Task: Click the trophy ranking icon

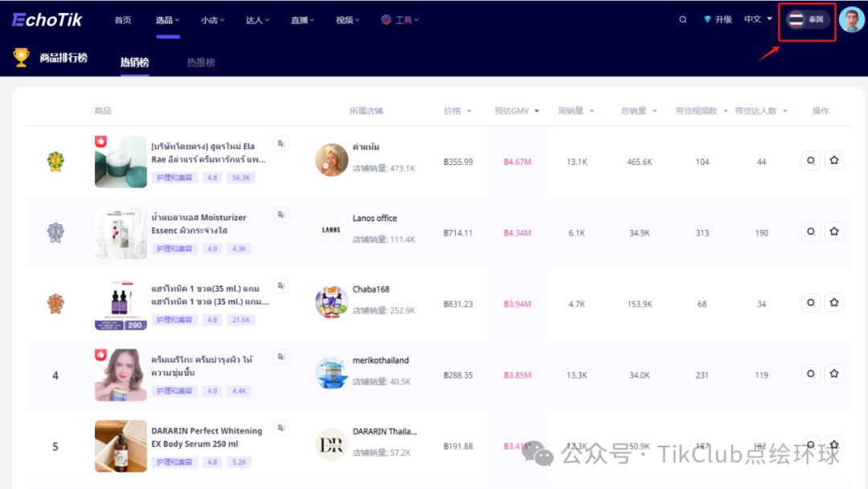Action: (21, 57)
